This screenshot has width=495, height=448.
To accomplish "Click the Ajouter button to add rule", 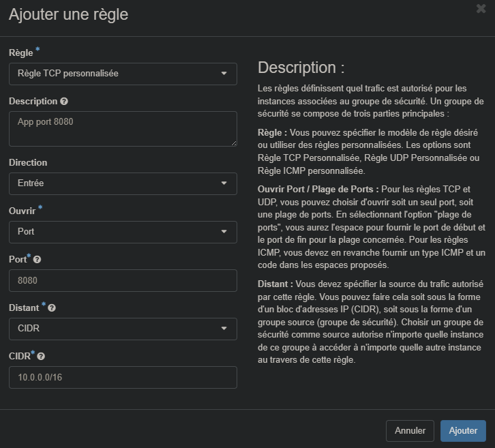I will click(463, 431).
